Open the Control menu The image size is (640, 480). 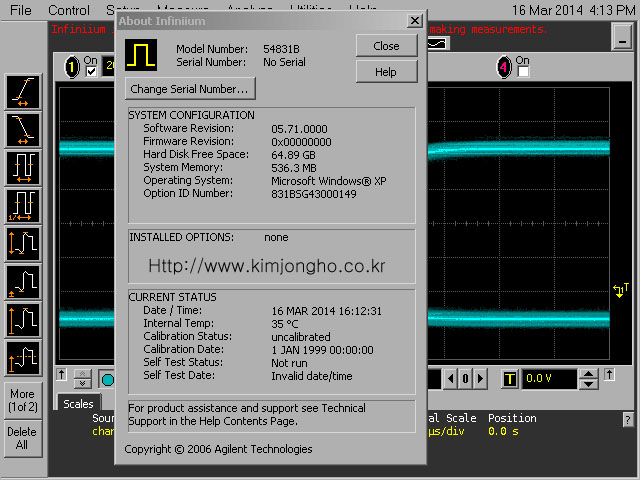69,10
